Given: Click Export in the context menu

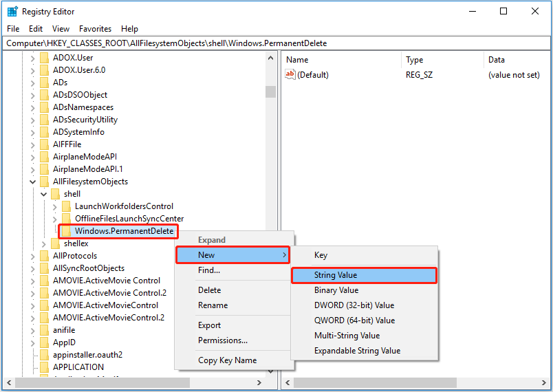Looking at the screenshot, I should pyautogui.click(x=234, y=325).
